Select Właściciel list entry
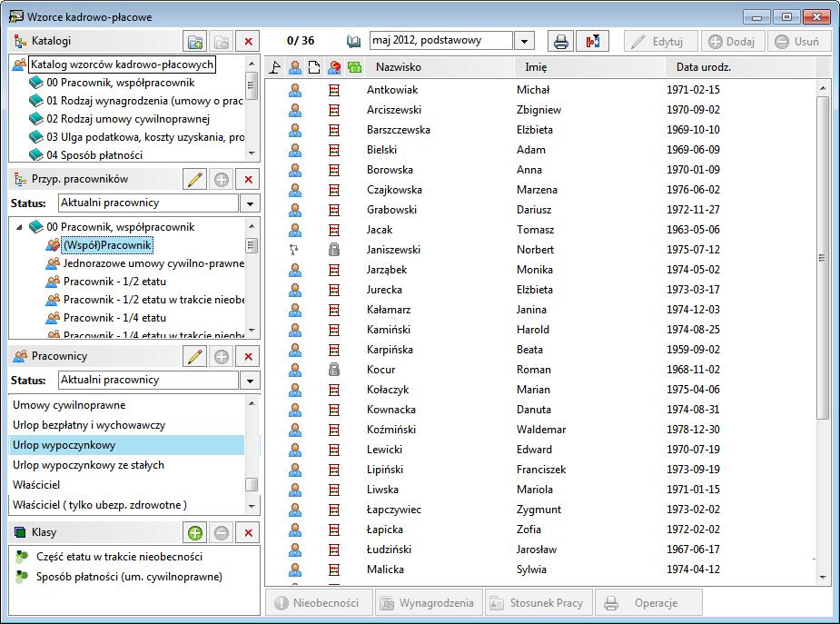 36,485
